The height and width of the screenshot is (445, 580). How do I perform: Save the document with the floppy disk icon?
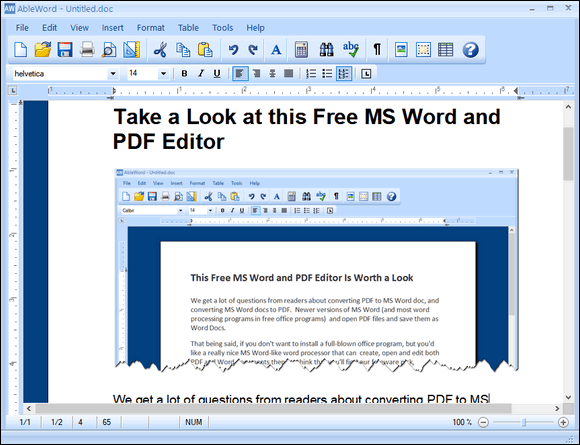pos(65,50)
